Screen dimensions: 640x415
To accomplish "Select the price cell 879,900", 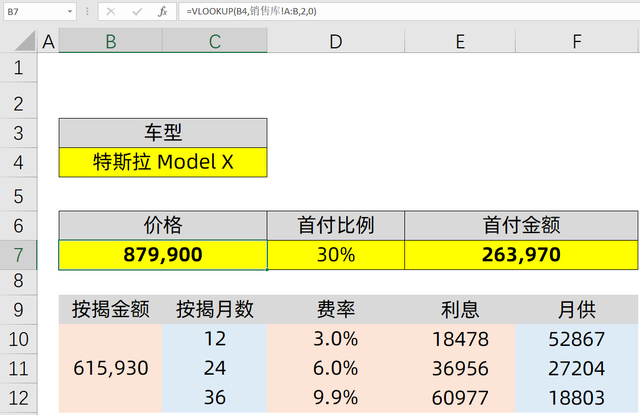I will pos(163,255).
